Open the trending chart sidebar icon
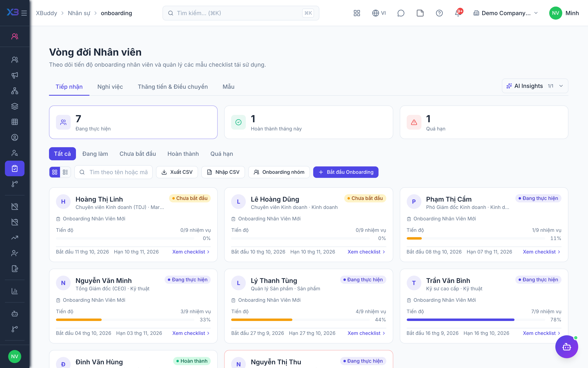Image resolution: width=588 pixels, height=368 pixels. (14, 238)
